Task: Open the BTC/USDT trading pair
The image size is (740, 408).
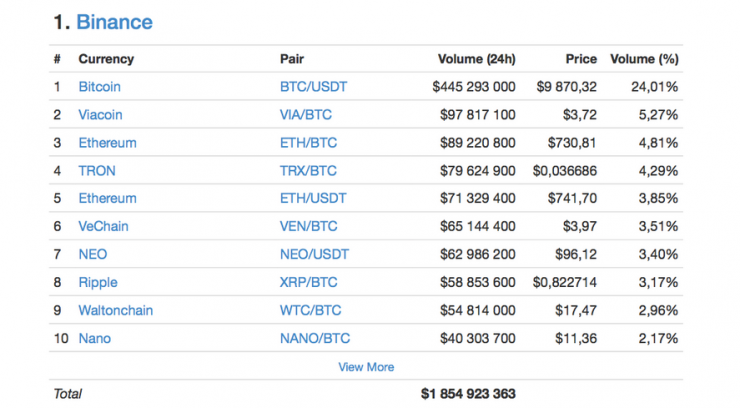Action: point(313,87)
